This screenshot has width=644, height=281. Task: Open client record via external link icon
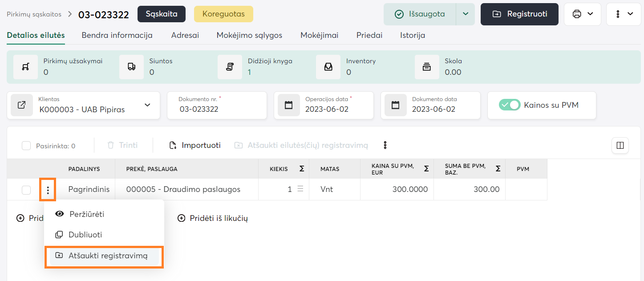click(x=22, y=106)
